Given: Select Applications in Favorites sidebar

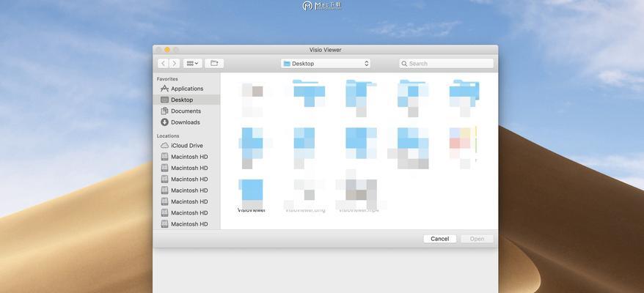Looking at the screenshot, I should coord(187,89).
